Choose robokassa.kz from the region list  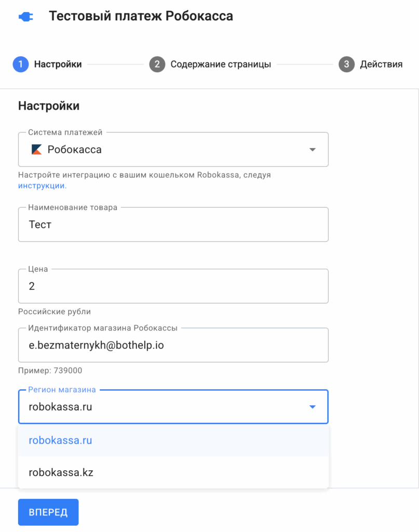click(61, 473)
